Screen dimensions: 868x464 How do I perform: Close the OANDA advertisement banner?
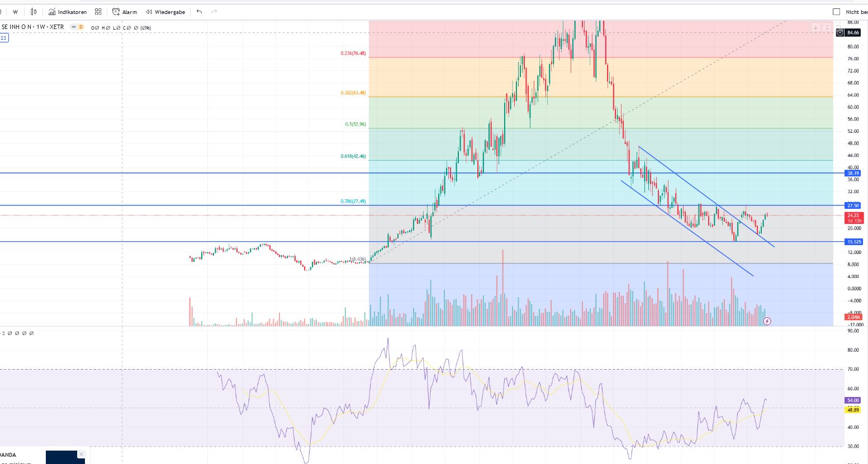point(81,455)
